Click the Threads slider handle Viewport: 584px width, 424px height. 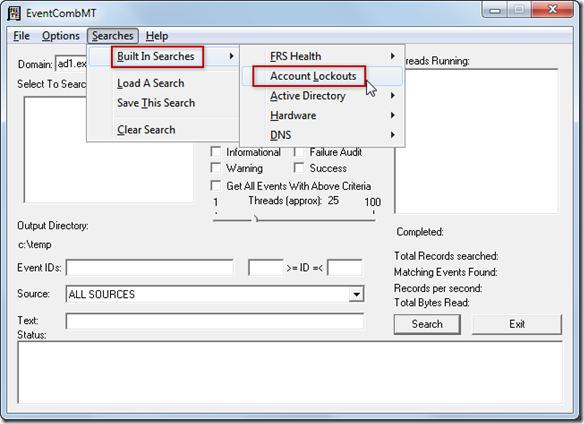click(x=256, y=219)
